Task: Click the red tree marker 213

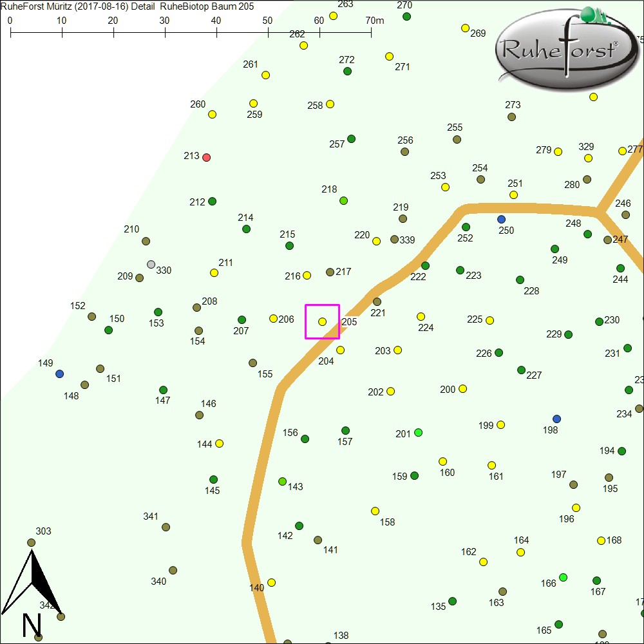Action: [x=206, y=157]
